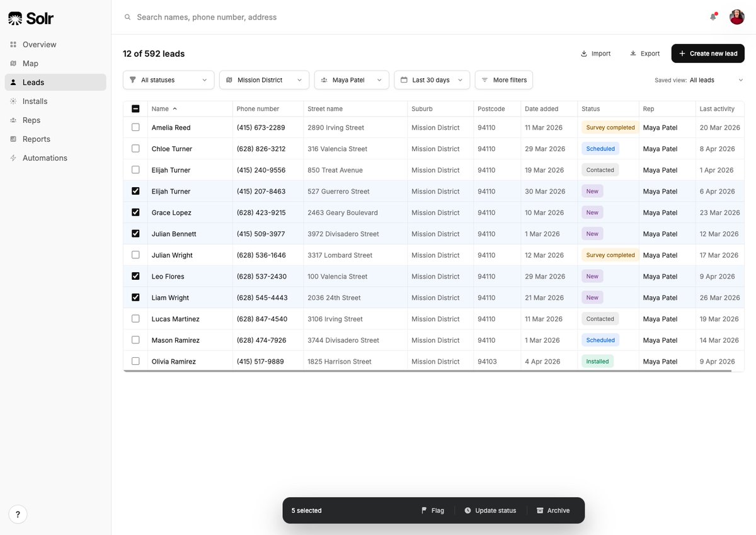Click the More filters button
The image size is (756, 535).
click(504, 80)
